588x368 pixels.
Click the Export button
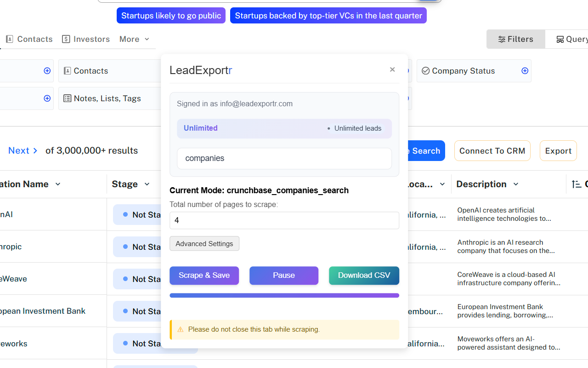coord(558,151)
